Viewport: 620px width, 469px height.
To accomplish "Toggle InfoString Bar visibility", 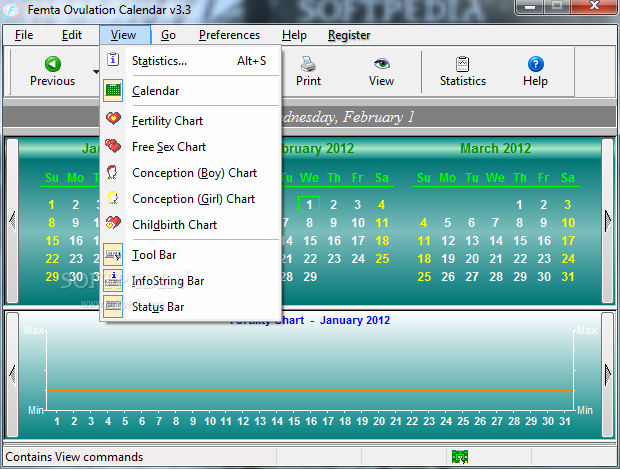I will pos(191,281).
